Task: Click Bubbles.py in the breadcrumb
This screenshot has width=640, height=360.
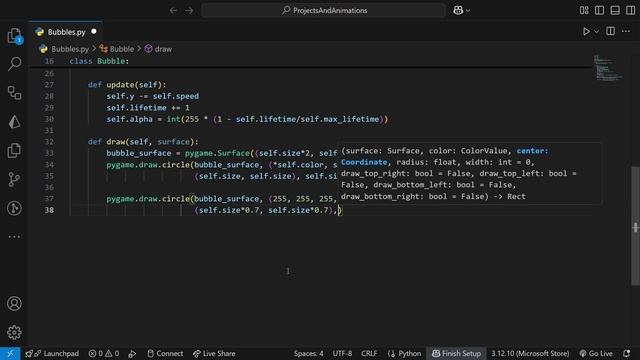Action: [70, 49]
